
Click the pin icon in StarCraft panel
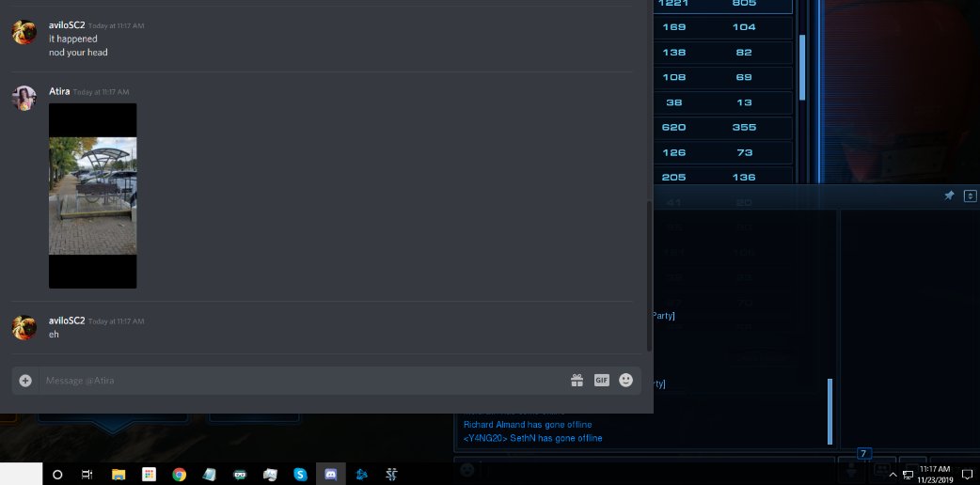click(x=949, y=196)
